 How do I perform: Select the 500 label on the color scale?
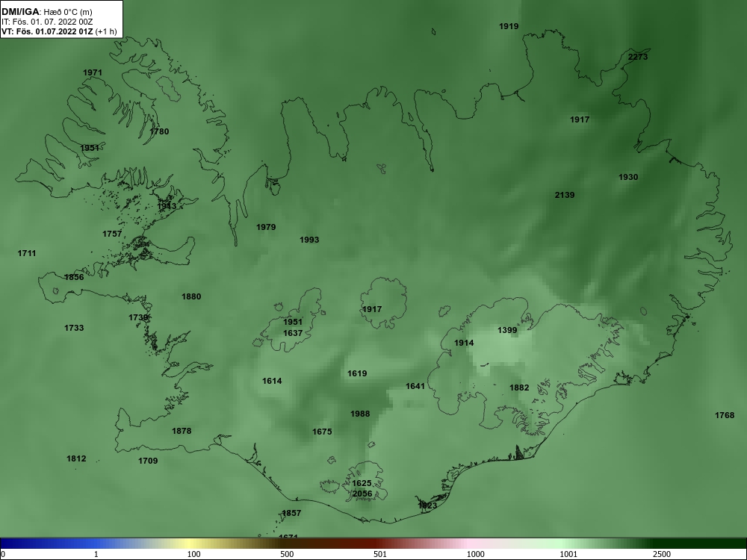click(287, 554)
